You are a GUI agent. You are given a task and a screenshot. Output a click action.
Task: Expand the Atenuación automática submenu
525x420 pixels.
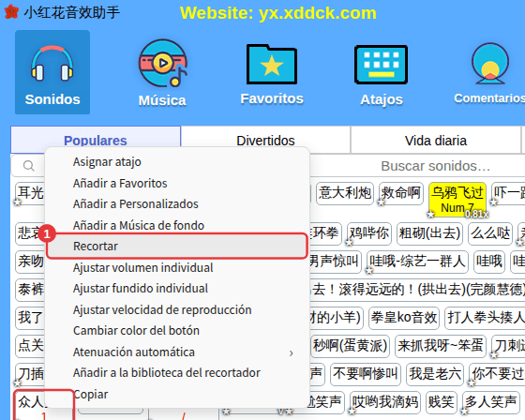point(176,352)
